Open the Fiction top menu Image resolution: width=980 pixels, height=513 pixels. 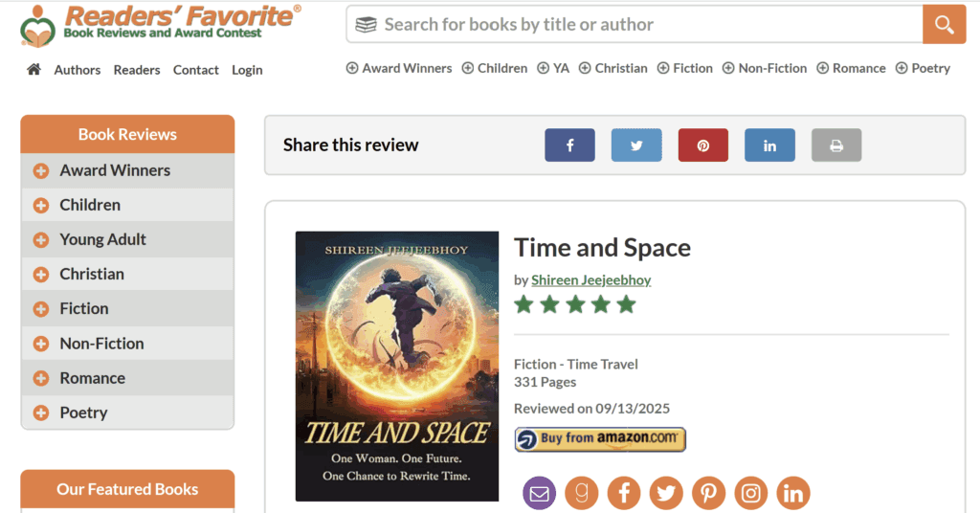[684, 68]
